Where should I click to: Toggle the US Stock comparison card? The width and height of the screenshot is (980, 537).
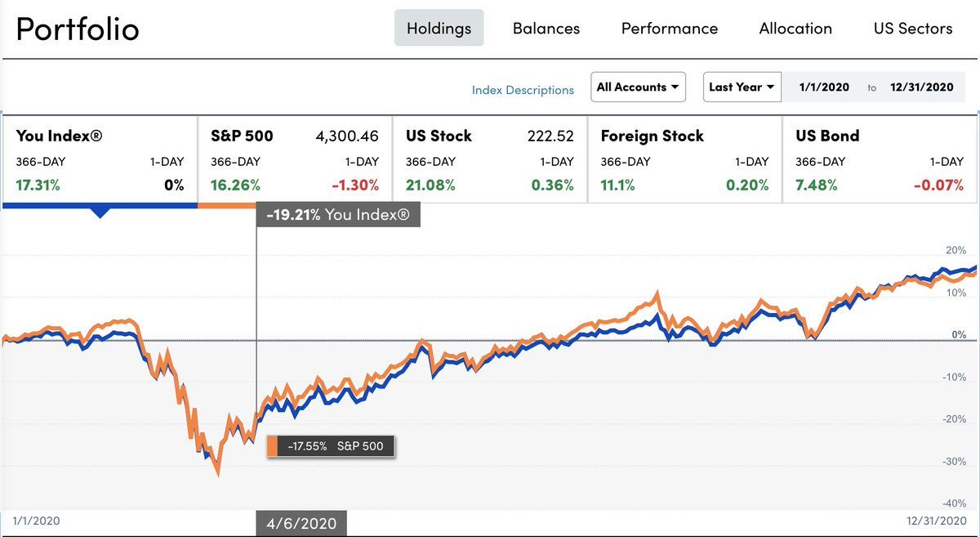coord(489,159)
